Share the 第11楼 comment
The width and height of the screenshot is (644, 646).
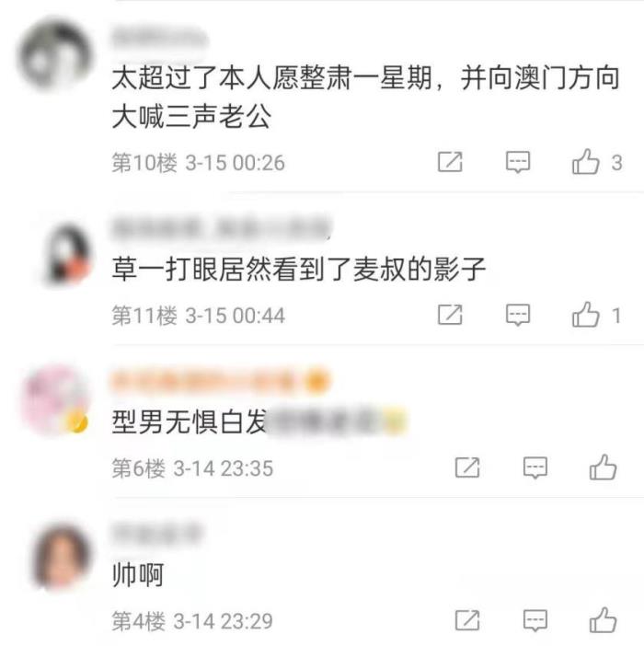(x=450, y=315)
